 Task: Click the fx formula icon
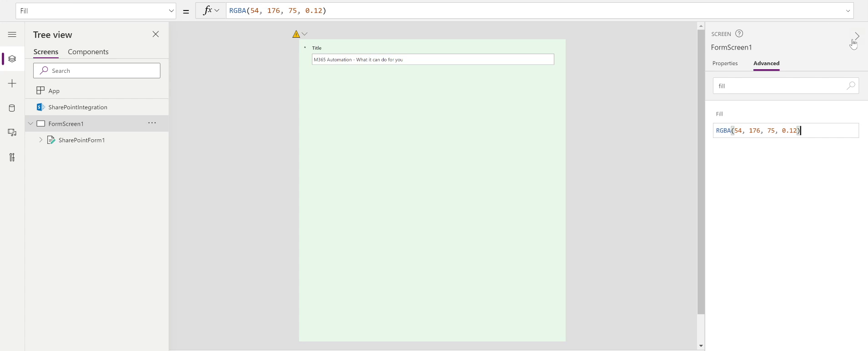click(x=207, y=10)
